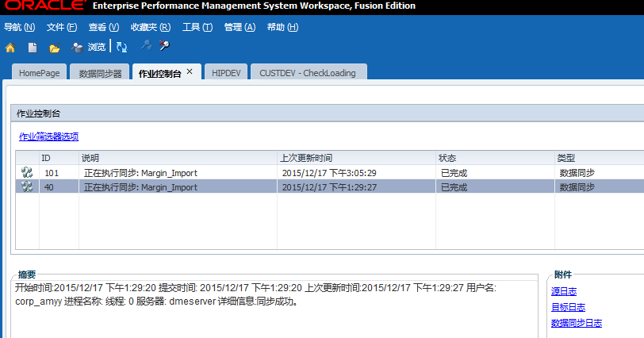Open the 文件(F) menu

tap(62, 27)
